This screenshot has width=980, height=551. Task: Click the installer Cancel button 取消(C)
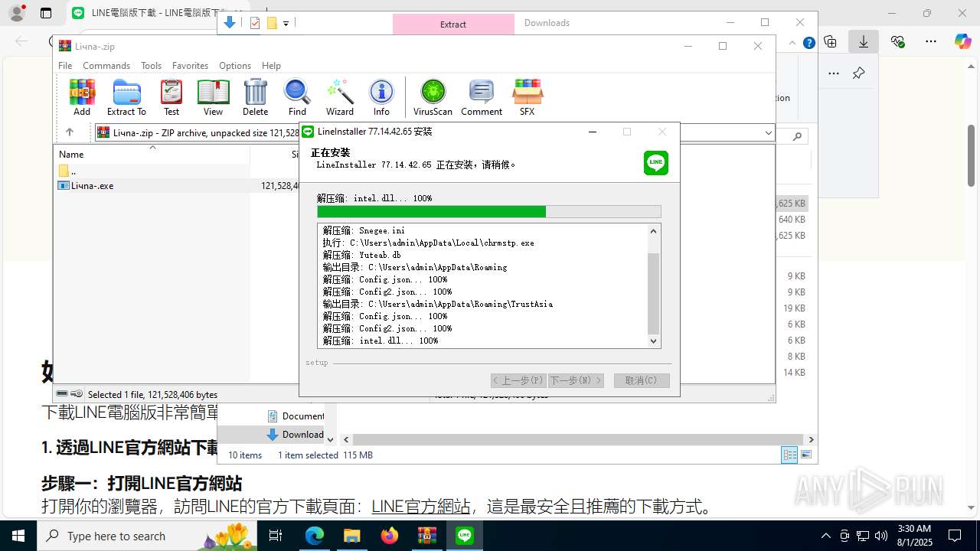pyautogui.click(x=642, y=380)
